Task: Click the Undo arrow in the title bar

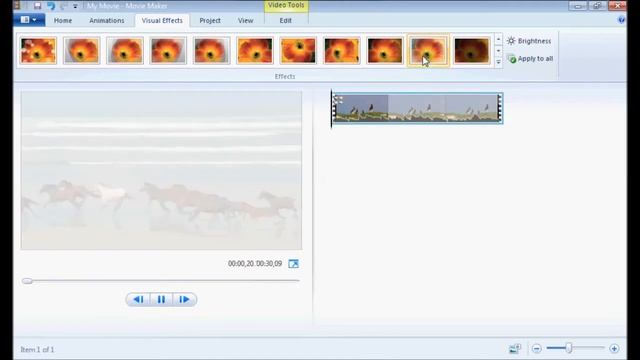Action: [51, 6]
